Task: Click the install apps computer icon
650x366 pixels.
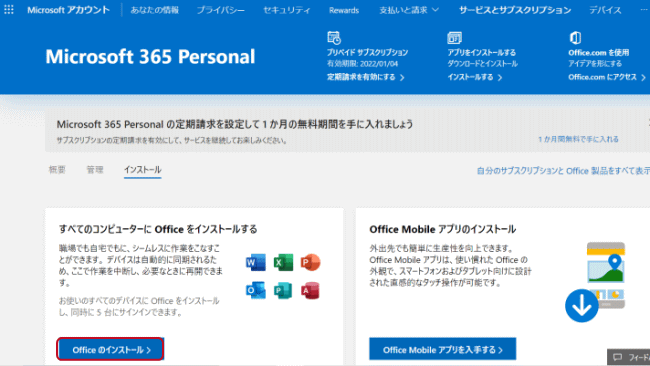Action: click(454, 38)
